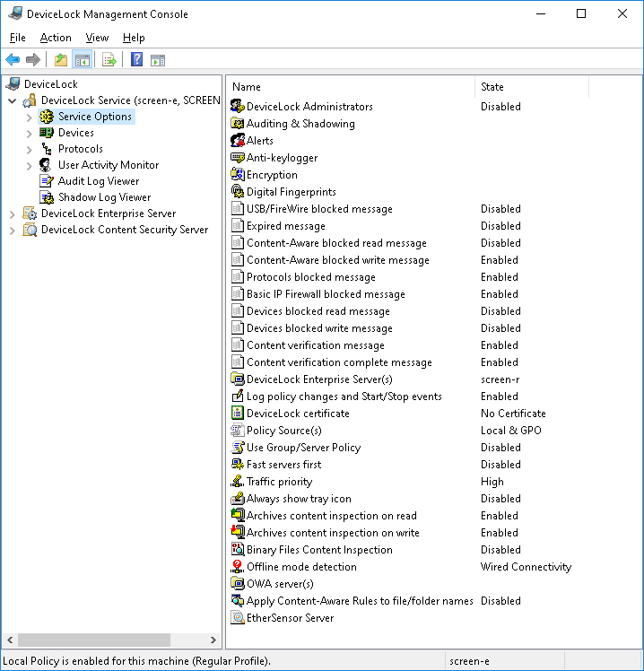Expand DeviceLock Enterprise Server node
The image size is (644, 671).
[x=12, y=213]
